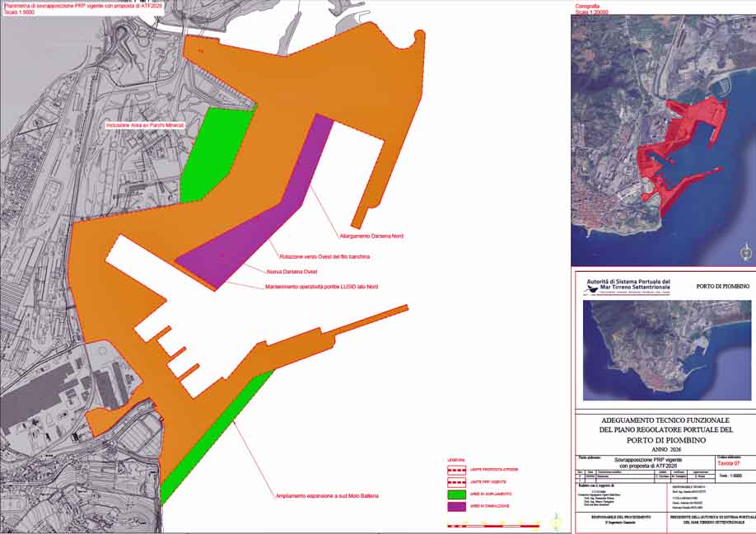
Task: Click the 'Planimetria di sovrapposizione' title
Action: (x=83, y=6)
